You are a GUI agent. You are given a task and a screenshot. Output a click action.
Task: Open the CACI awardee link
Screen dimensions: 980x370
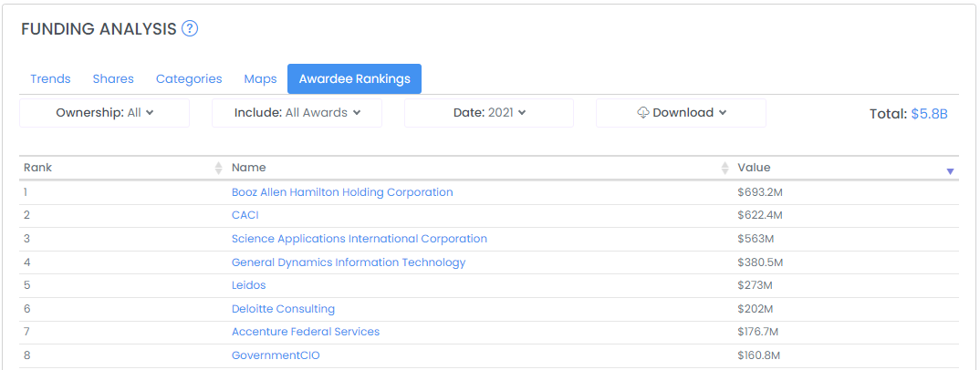(245, 215)
